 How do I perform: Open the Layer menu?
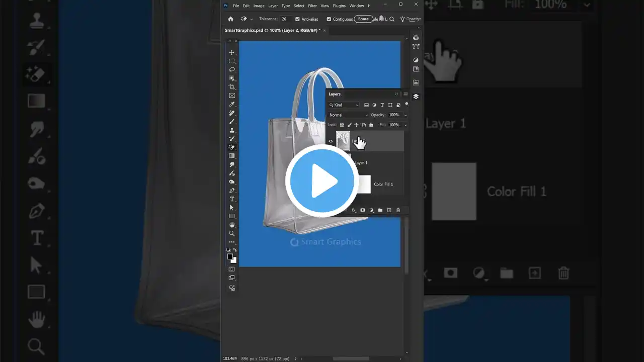tap(273, 6)
